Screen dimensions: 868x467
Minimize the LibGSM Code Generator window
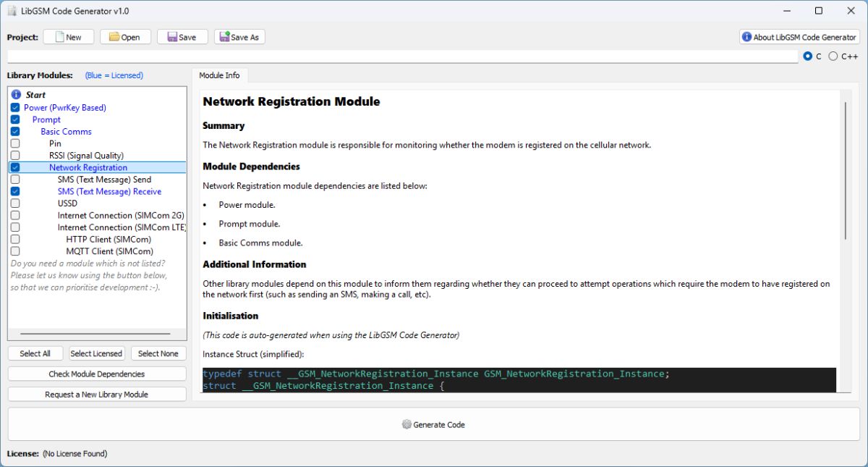786,11
